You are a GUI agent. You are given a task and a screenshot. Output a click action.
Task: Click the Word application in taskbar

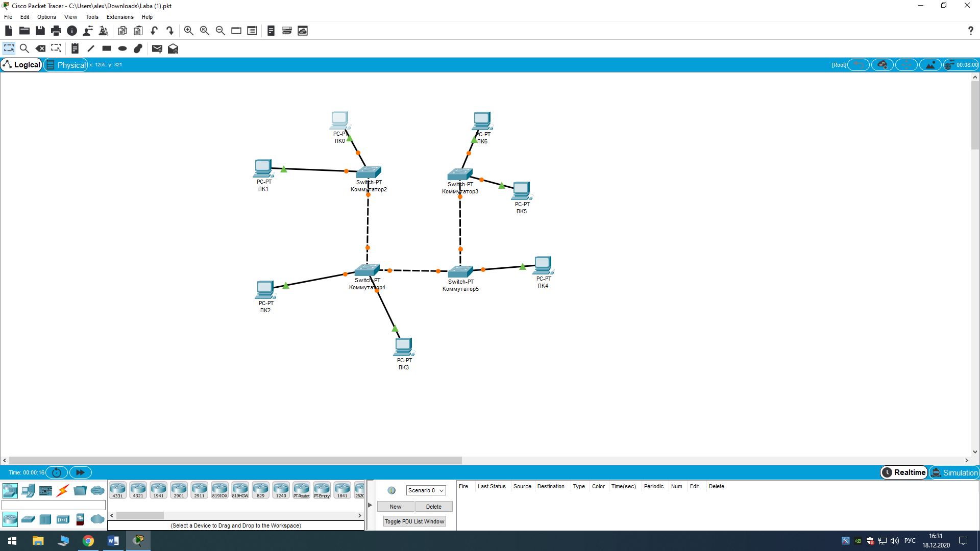pyautogui.click(x=113, y=540)
